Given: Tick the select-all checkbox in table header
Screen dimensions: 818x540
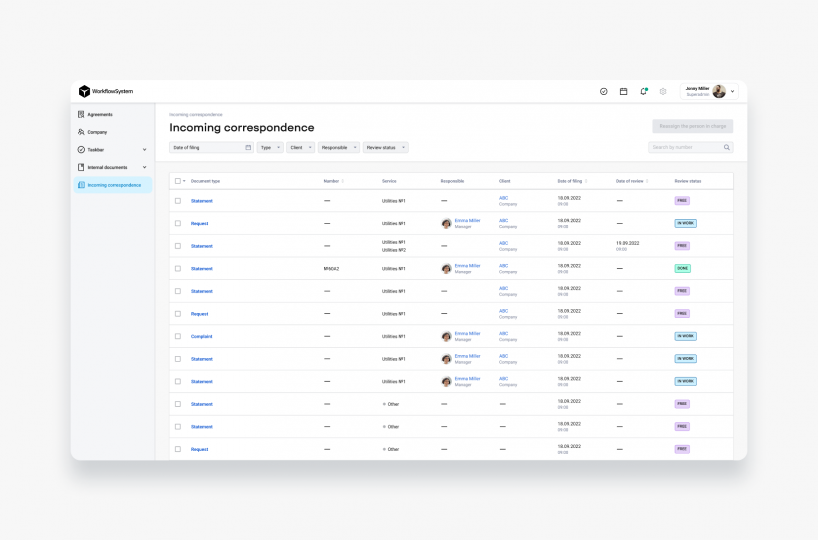Looking at the screenshot, I should pyautogui.click(x=178, y=181).
